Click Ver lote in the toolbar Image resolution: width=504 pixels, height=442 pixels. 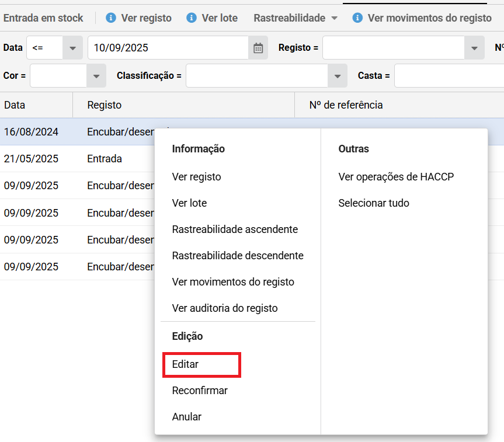220,18
